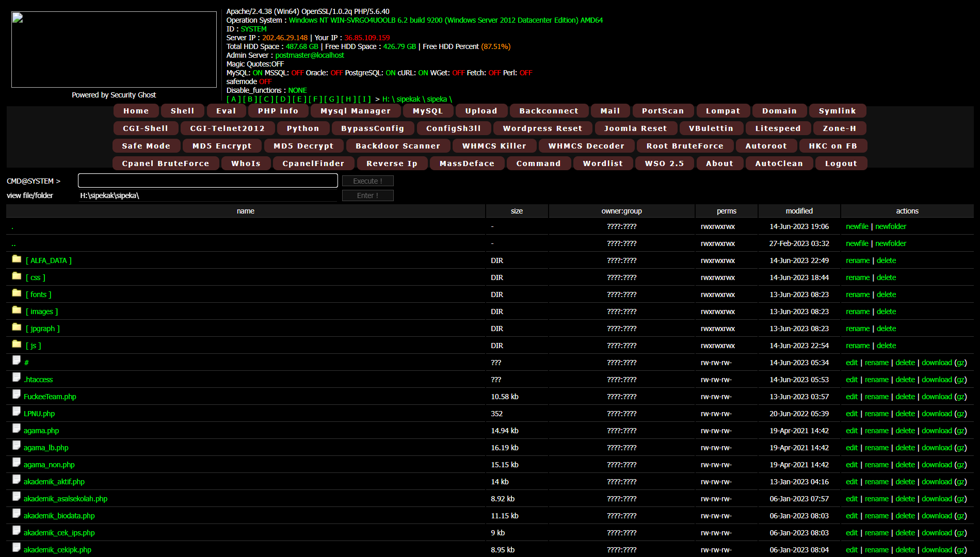980x557 pixels.
Task: Open the ALFA_DATA folder link
Action: [49, 260]
